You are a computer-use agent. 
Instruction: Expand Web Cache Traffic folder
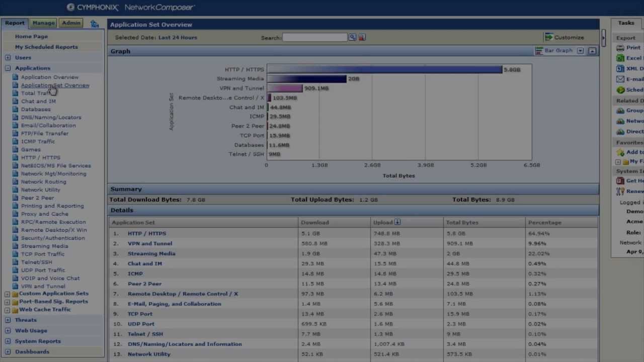pyautogui.click(x=8, y=310)
